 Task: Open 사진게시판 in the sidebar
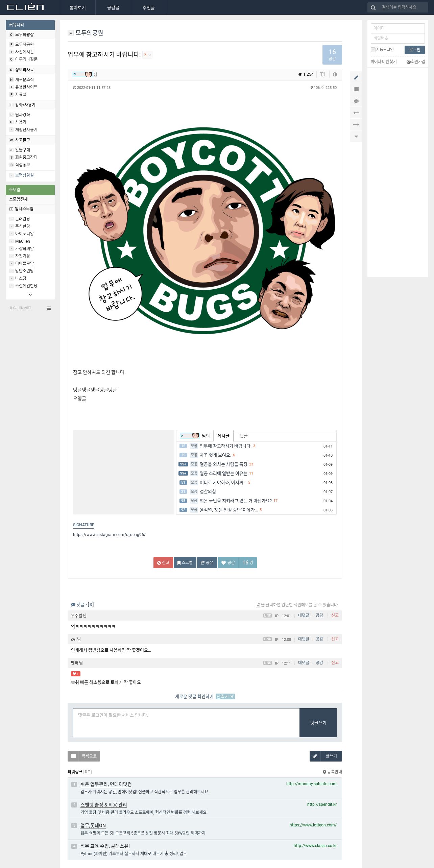pos(24,52)
